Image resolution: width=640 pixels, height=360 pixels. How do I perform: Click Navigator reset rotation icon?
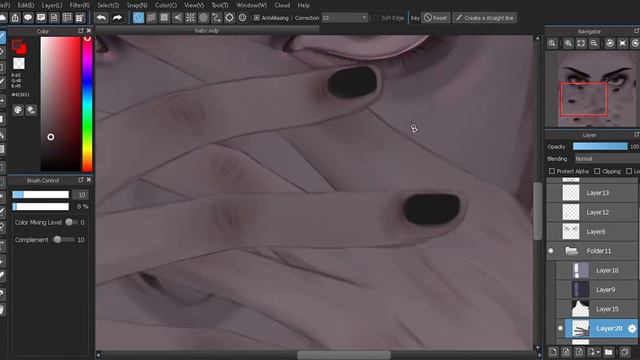coord(623,43)
